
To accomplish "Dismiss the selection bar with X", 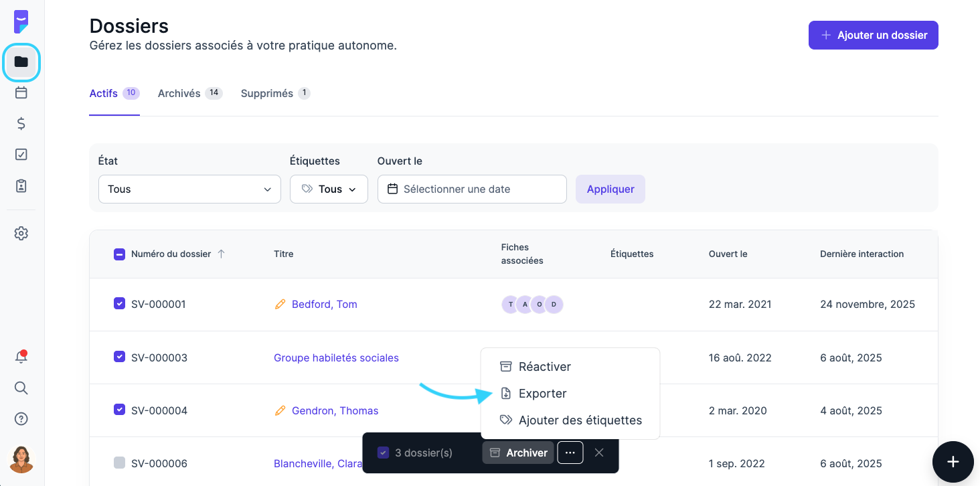I will click(x=599, y=453).
